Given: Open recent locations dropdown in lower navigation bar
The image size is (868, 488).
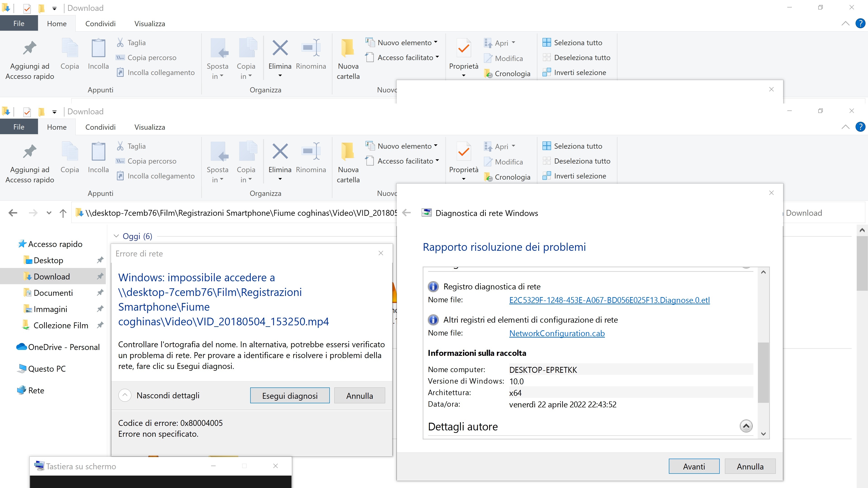Looking at the screenshot, I should pyautogui.click(x=49, y=213).
